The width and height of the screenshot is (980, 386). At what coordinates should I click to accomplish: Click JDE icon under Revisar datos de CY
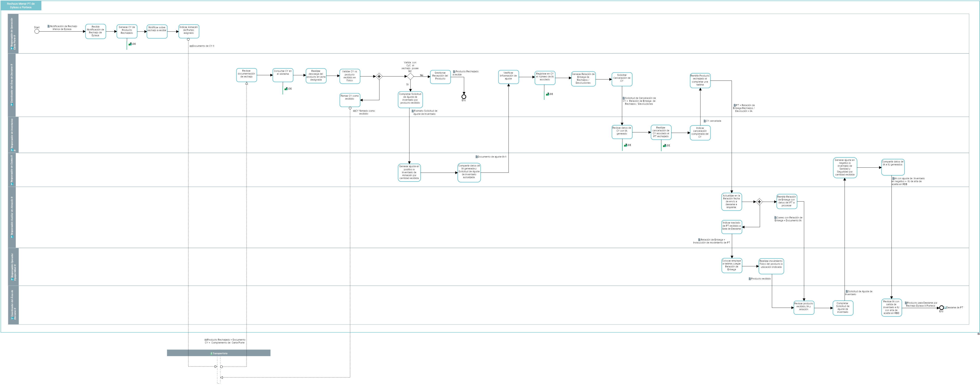coord(625,145)
